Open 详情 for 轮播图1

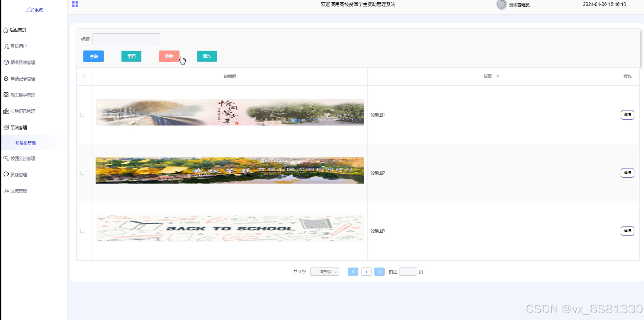click(x=627, y=115)
